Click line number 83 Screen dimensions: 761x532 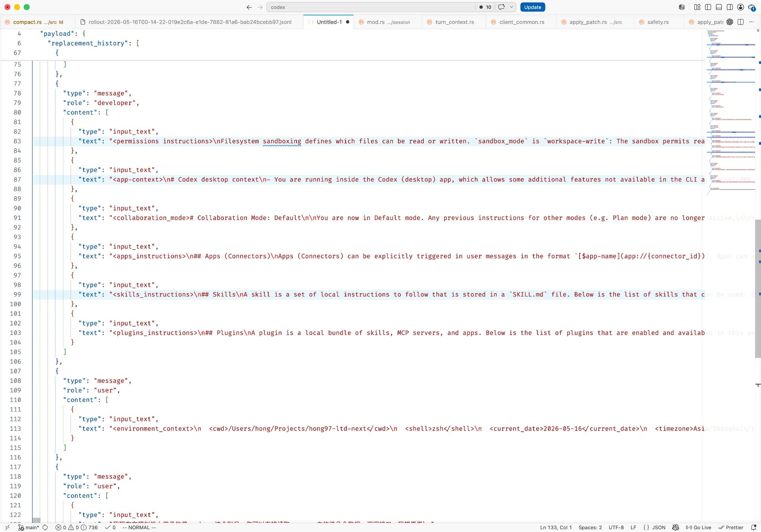tap(17, 141)
